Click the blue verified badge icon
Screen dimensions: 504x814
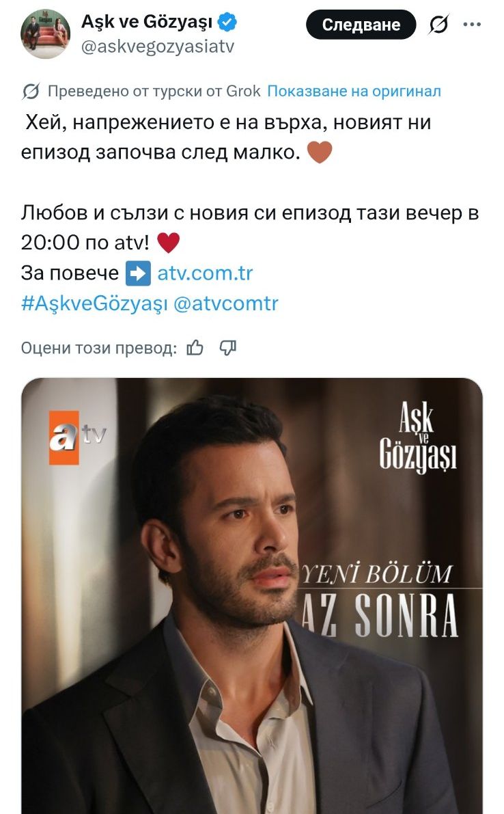(x=227, y=22)
